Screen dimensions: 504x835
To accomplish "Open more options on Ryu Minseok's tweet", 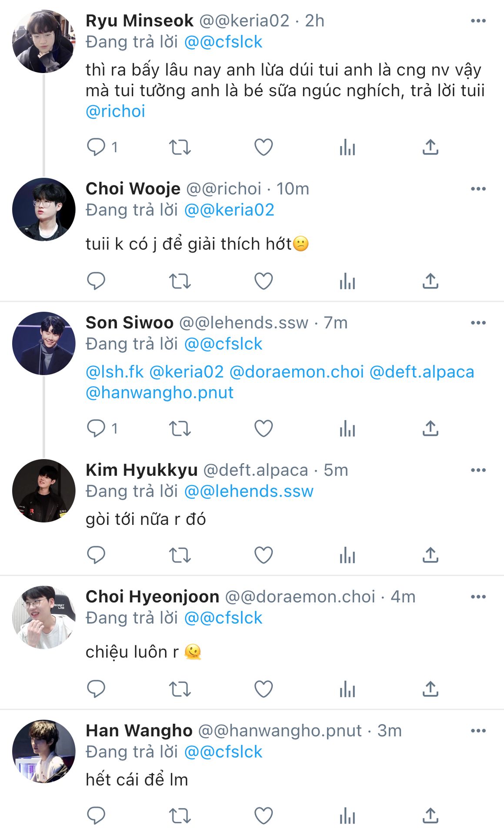I will [x=478, y=21].
